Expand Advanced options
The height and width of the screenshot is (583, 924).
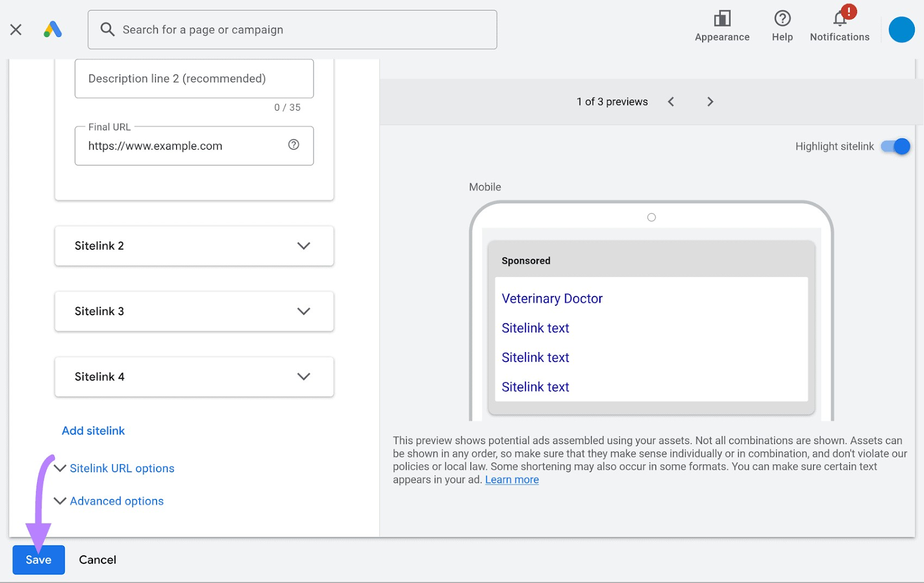click(x=115, y=500)
